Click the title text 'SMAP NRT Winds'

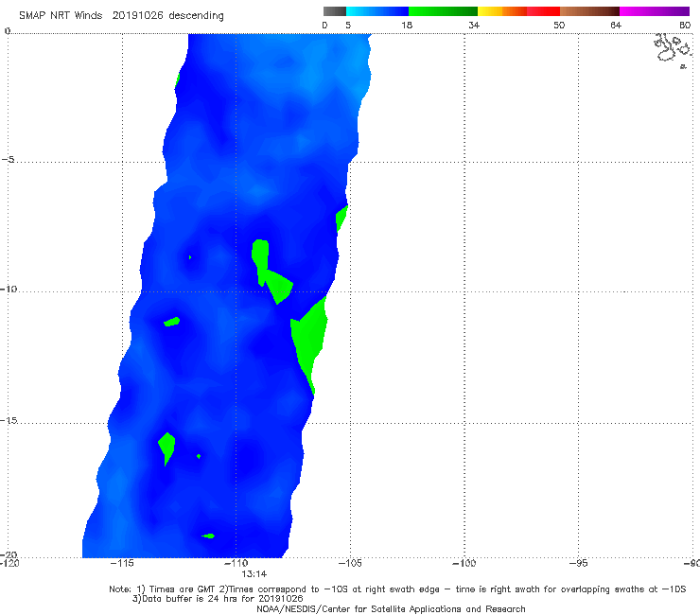point(61,16)
